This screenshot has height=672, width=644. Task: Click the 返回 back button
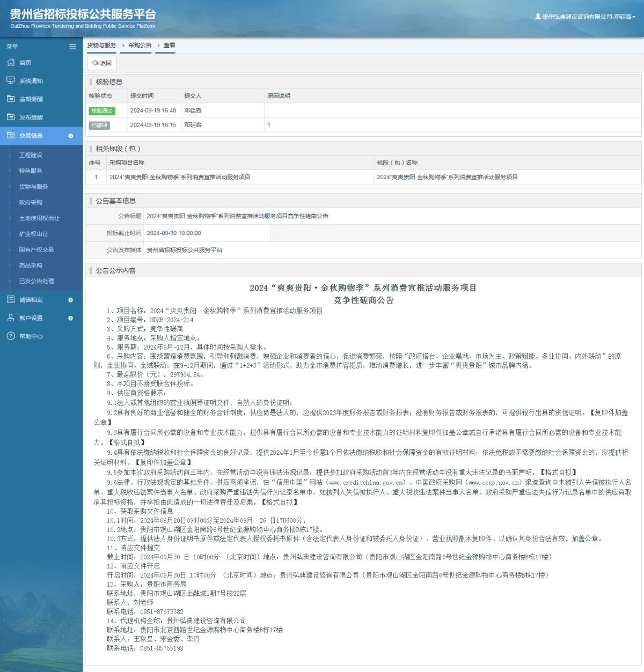click(x=102, y=63)
